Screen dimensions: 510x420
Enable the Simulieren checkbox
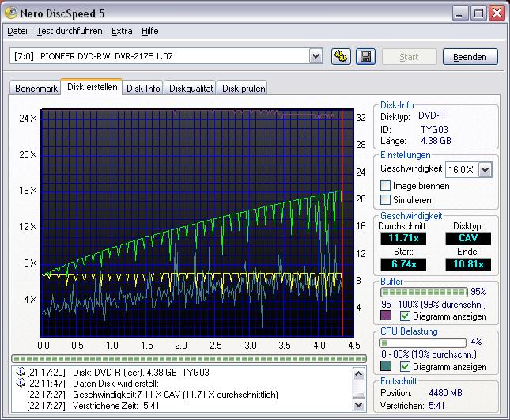[x=385, y=199]
